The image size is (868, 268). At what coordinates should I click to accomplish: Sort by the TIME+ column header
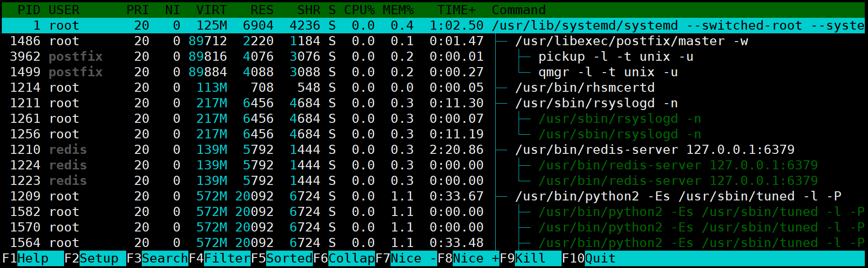pyautogui.click(x=456, y=10)
